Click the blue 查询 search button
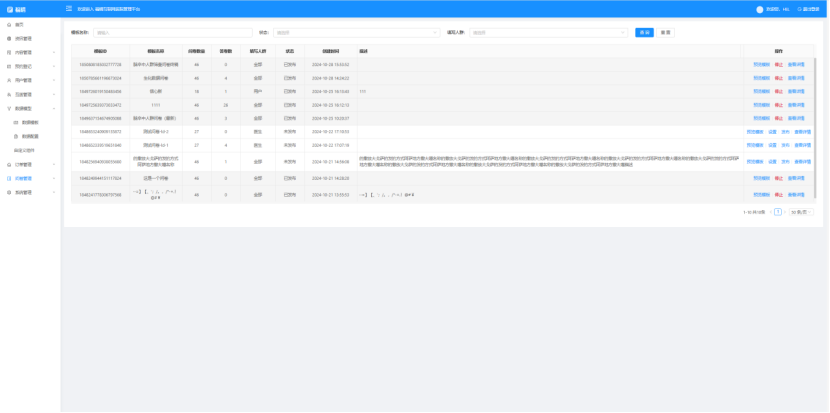 point(643,32)
